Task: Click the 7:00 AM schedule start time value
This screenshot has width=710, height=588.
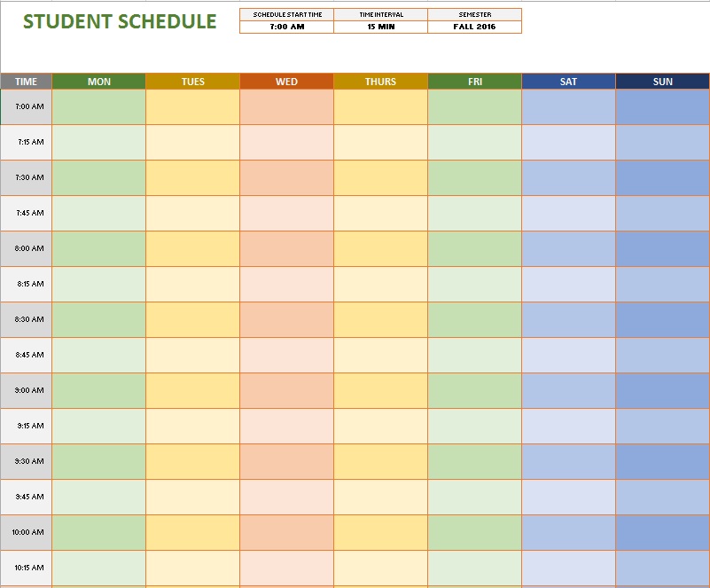Action: click(286, 27)
